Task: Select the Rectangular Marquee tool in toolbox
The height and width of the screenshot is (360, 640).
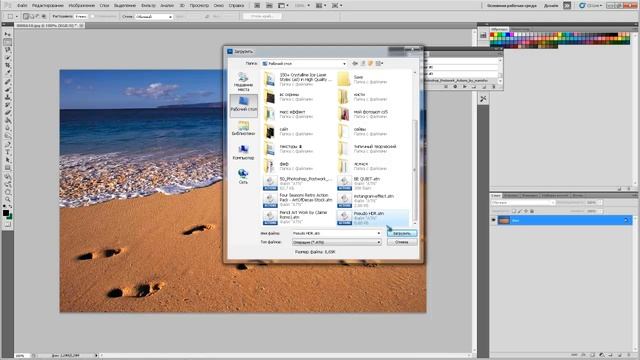Action: pos(7,42)
